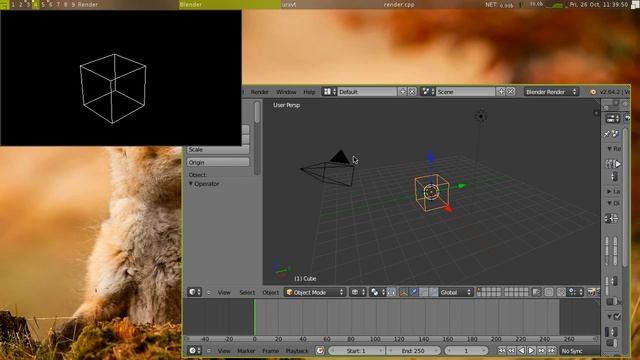Click the Default screen layout name field
Viewport: 640px width, 360px height.
click(x=367, y=92)
